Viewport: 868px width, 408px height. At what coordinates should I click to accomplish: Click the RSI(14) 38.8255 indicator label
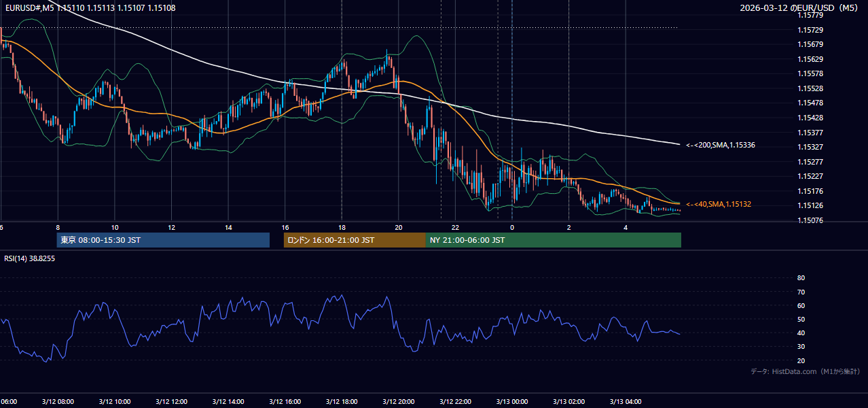[x=30, y=258]
